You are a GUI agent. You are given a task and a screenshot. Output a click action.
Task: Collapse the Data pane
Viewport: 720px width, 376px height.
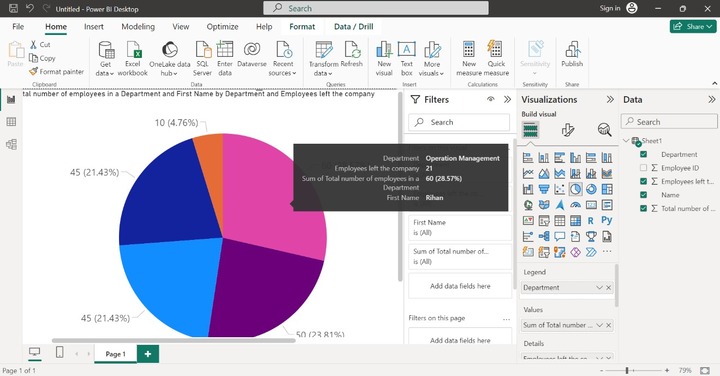pyautogui.click(x=712, y=99)
